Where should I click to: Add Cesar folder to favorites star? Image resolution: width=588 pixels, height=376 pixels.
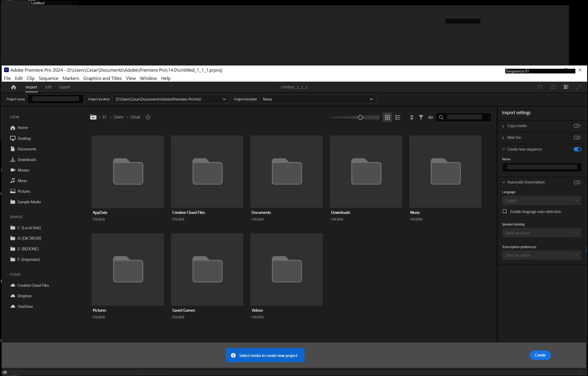tap(148, 117)
